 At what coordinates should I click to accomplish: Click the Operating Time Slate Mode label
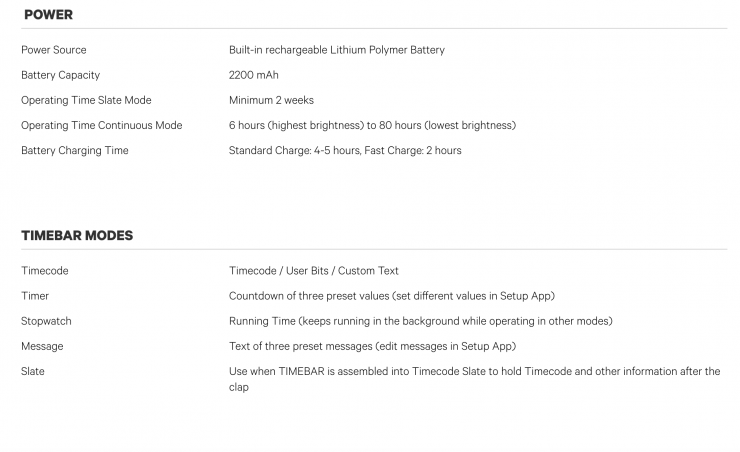tap(86, 100)
